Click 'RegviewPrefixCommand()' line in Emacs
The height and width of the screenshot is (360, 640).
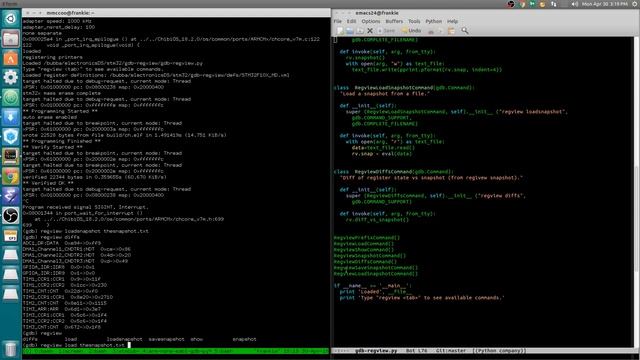coord(367,238)
